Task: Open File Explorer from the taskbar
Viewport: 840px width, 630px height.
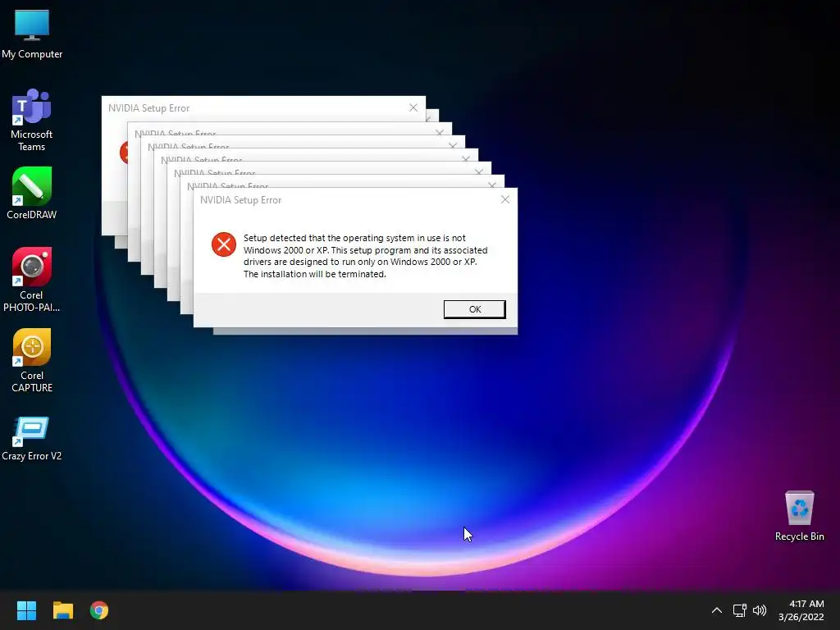Action: [62, 610]
